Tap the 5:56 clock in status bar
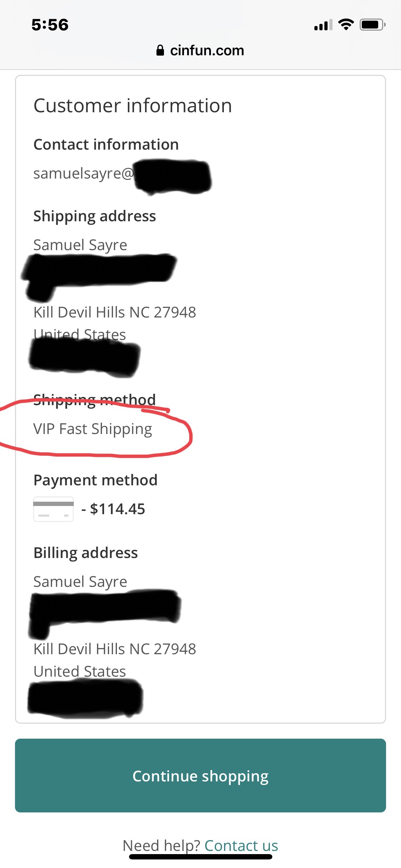401x868 pixels. coord(50,25)
